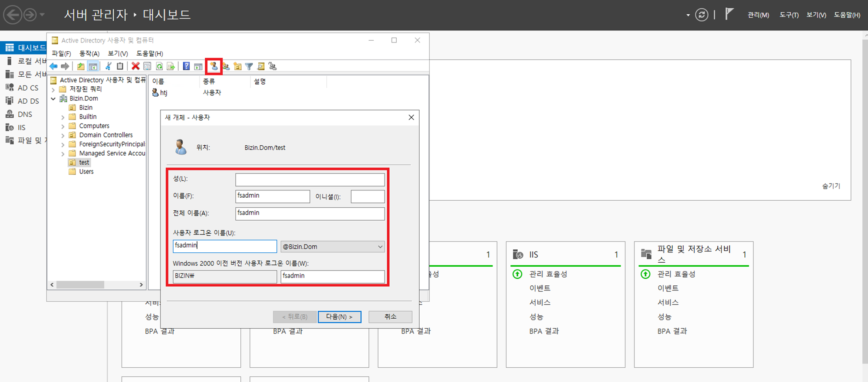Close the 새 개체 - 사용자 dialog
Screen dimensions: 868x382
411,118
